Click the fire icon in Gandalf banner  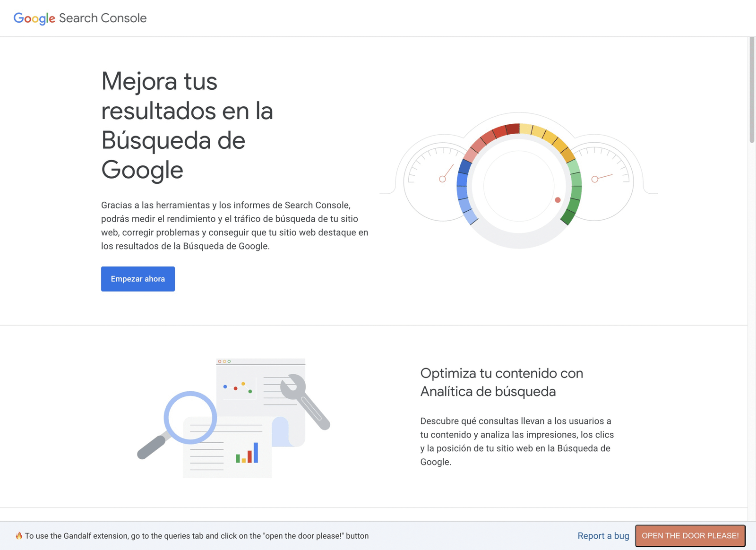click(x=19, y=536)
